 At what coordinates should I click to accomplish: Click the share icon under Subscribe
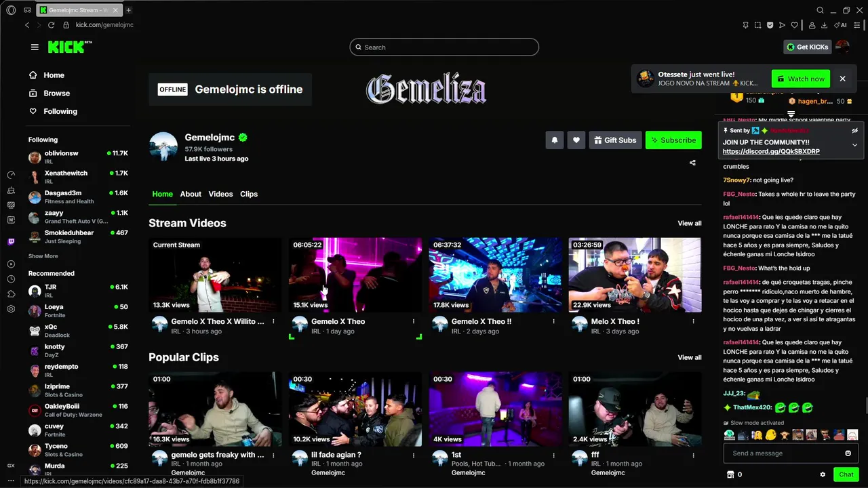pos(692,163)
